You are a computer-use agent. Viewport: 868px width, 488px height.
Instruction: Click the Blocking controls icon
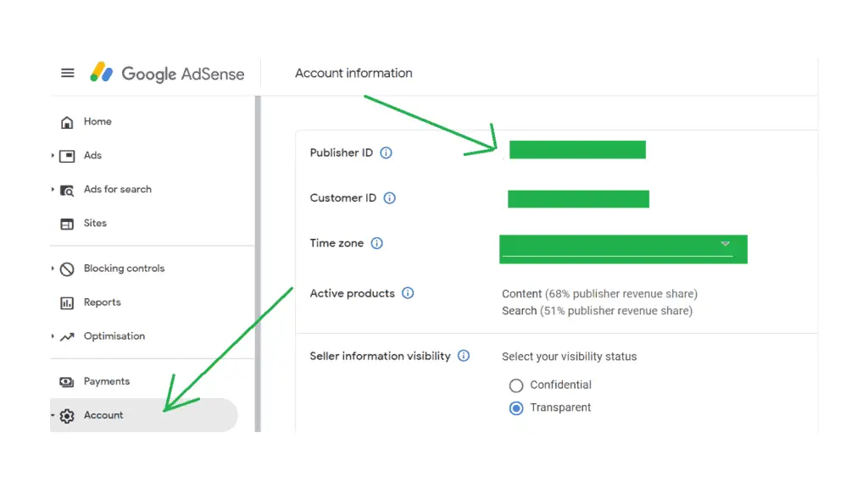(65, 268)
